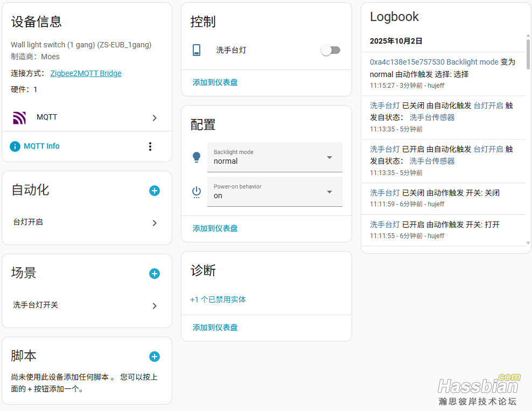Toggle the 洗手台灯 switch on
The width and height of the screenshot is (532, 411).
coord(331,50)
